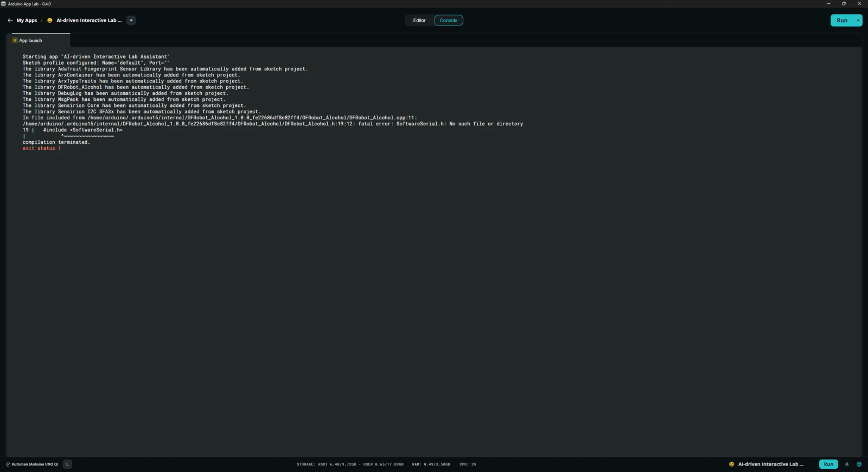Click the ArxContainer library line
The image size is (868, 472).
(x=131, y=75)
